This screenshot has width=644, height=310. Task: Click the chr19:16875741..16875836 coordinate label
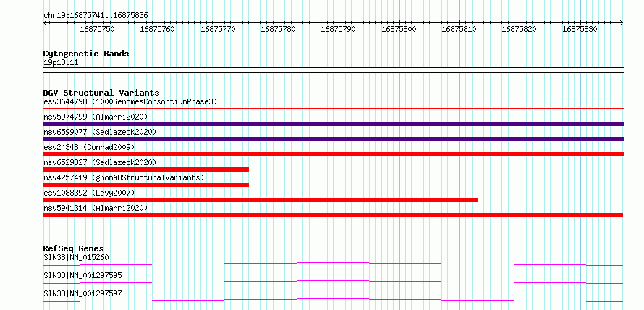(96, 16)
